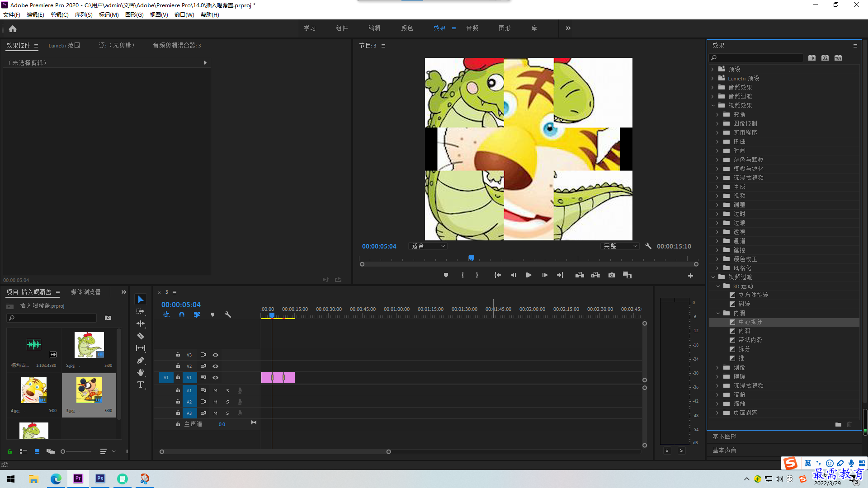This screenshot has height=488, width=868.
Task: Step back one frame
Action: point(513,275)
